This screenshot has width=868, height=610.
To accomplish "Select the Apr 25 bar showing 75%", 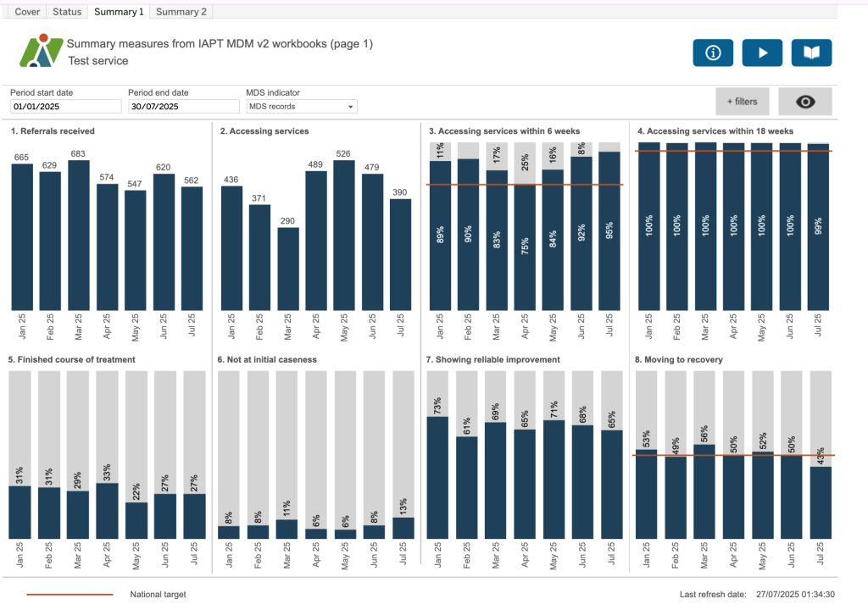I will click(x=525, y=246).
